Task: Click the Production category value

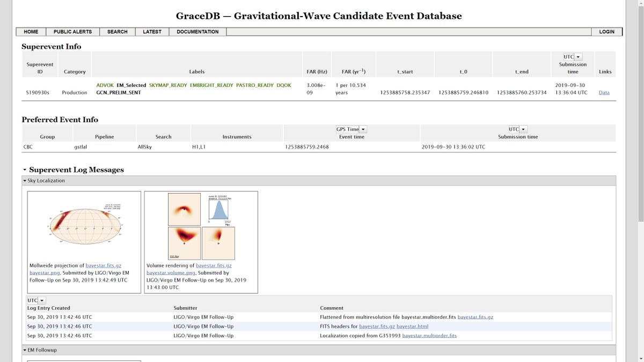Action: coord(75,93)
